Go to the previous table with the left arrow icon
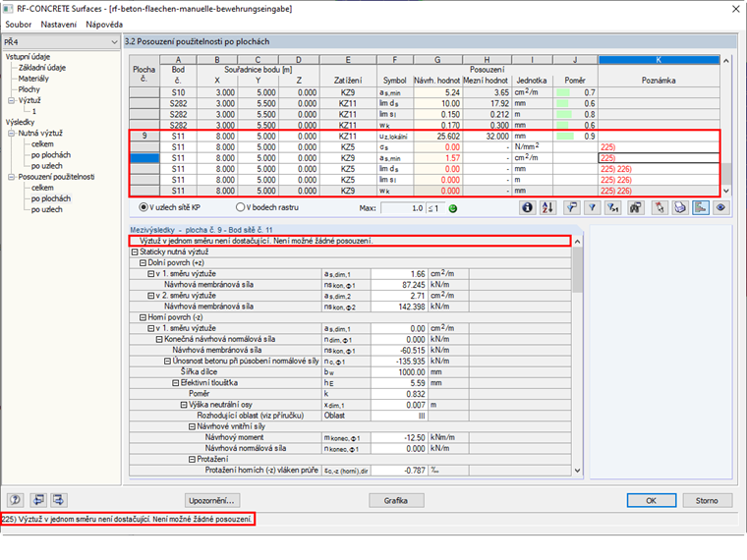This screenshot has height=560, width=747. (38, 499)
